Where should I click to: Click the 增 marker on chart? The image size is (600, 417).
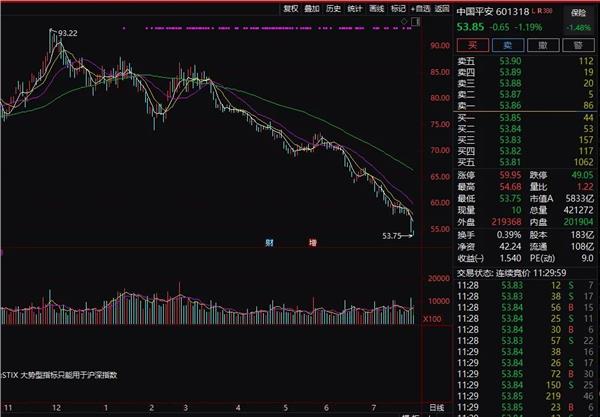click(x=313, y=243)
